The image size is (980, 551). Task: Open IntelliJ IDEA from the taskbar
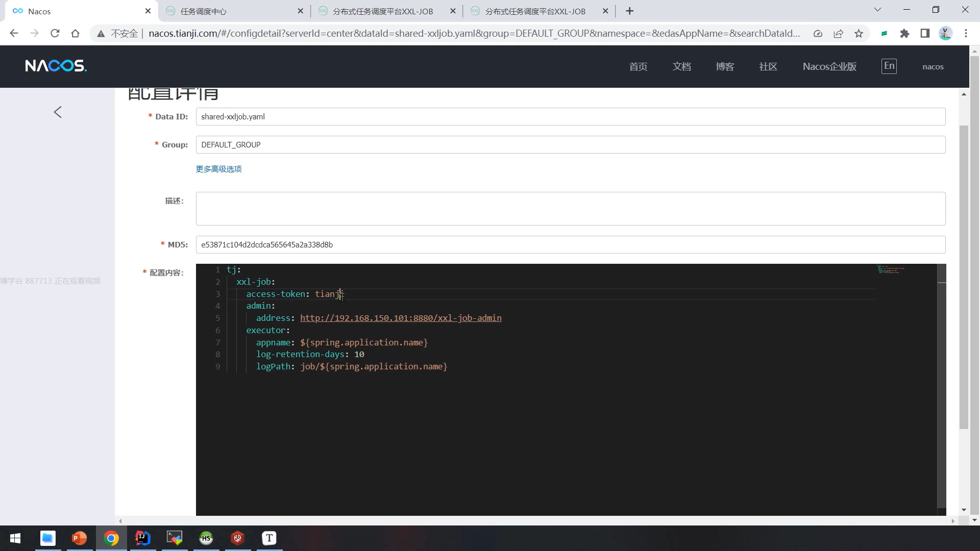coord(143,538)
